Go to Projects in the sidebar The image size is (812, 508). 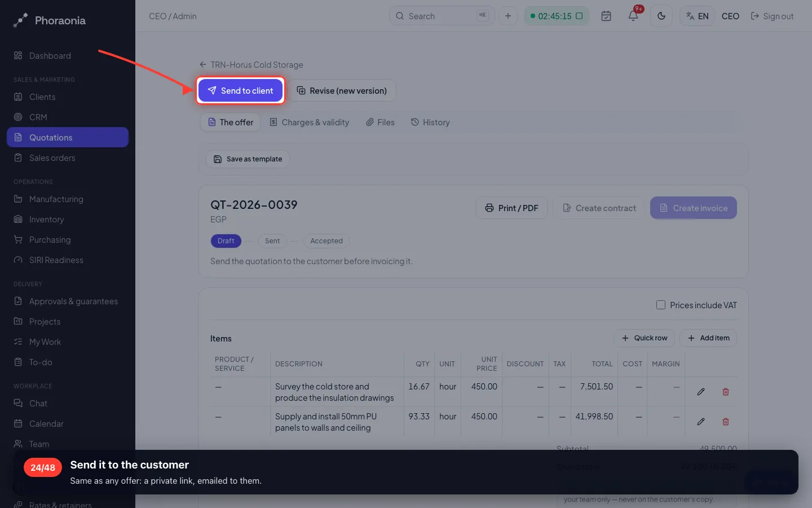68,322
